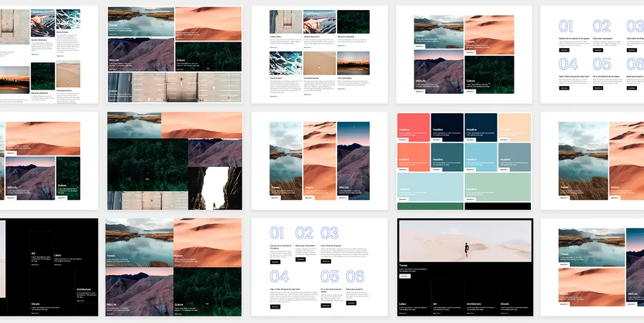The width and height of the screenshot is (644, 323).
Task: Click Read More on the wide mint green tile
Action: click(471, 199)
